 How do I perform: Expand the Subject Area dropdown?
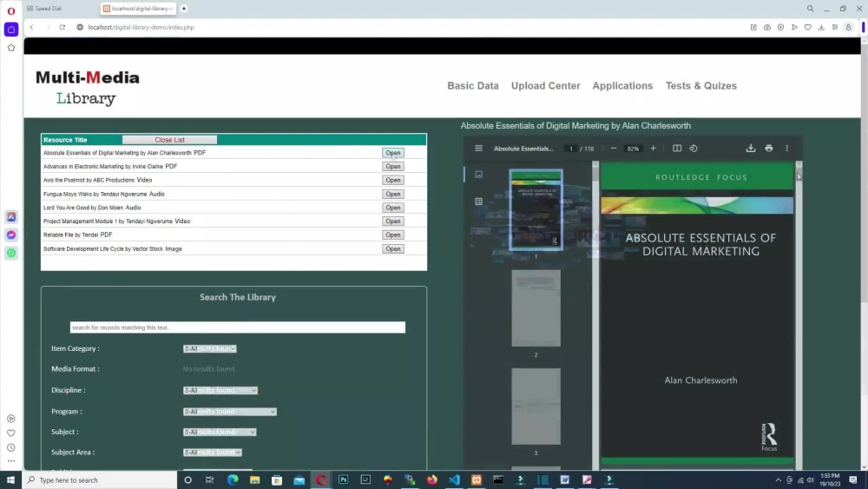(x=213, y=453)
